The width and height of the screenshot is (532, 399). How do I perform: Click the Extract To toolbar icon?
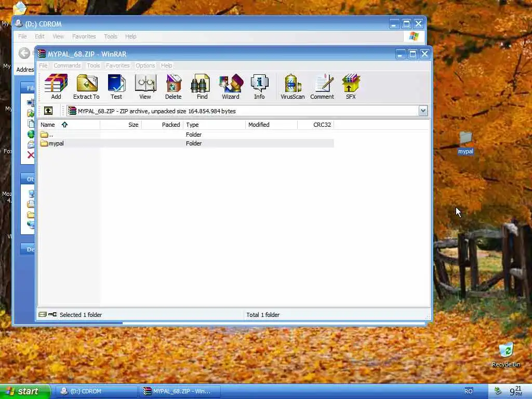86,87
